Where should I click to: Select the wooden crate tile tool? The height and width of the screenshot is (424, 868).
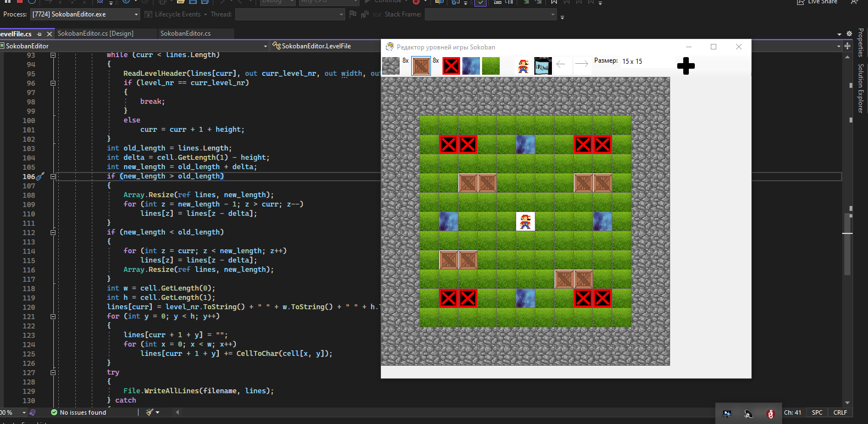click(x=421, y=66)
